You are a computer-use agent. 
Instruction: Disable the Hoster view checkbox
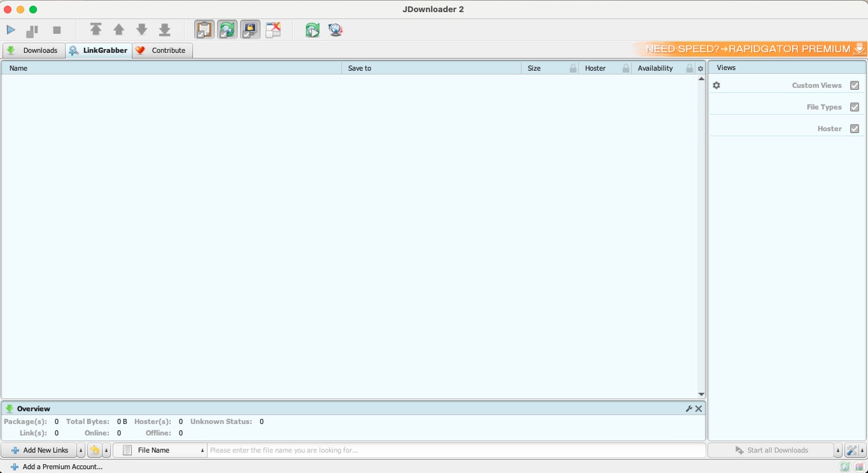[x=855, y=128]
